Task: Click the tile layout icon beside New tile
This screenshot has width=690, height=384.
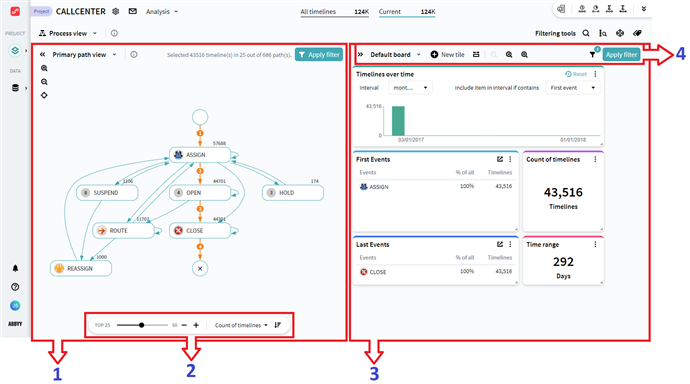Action: tap(476, 55)
